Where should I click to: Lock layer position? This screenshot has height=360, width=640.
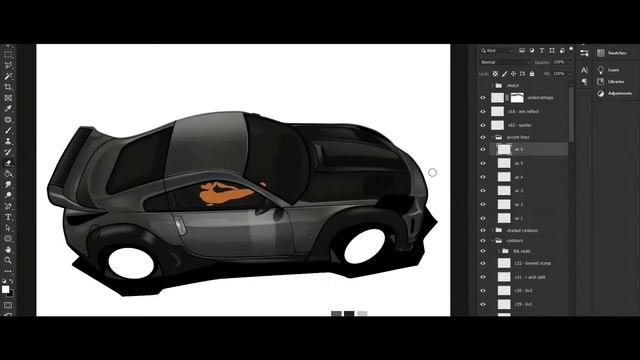pos(513,74)
